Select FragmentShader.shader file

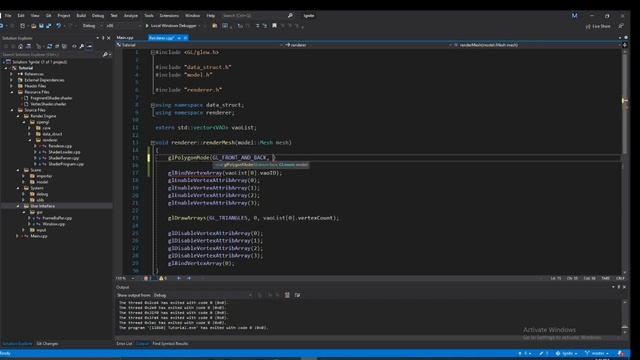[x=51, y=98]
